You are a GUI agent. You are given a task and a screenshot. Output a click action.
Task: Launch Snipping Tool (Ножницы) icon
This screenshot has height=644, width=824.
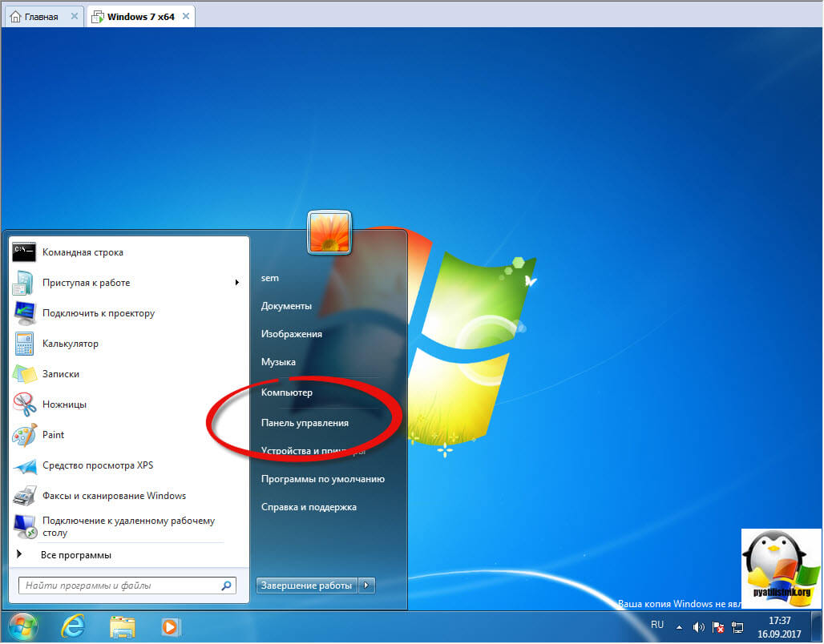click(25, 405)
